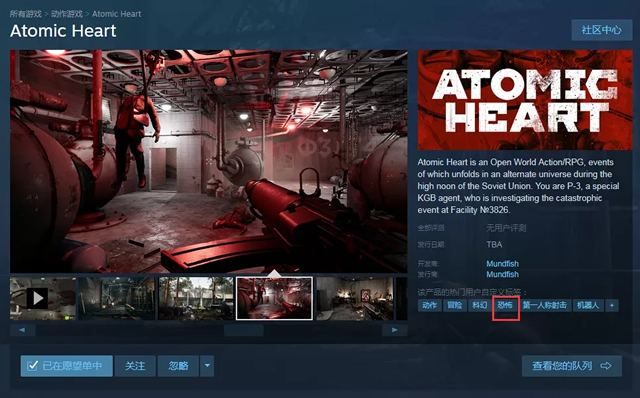The width and height of the screenshot is (640, 398).
Task: Add a tag with the plus button
Action: pyautogui.click(x=612, y=305)
